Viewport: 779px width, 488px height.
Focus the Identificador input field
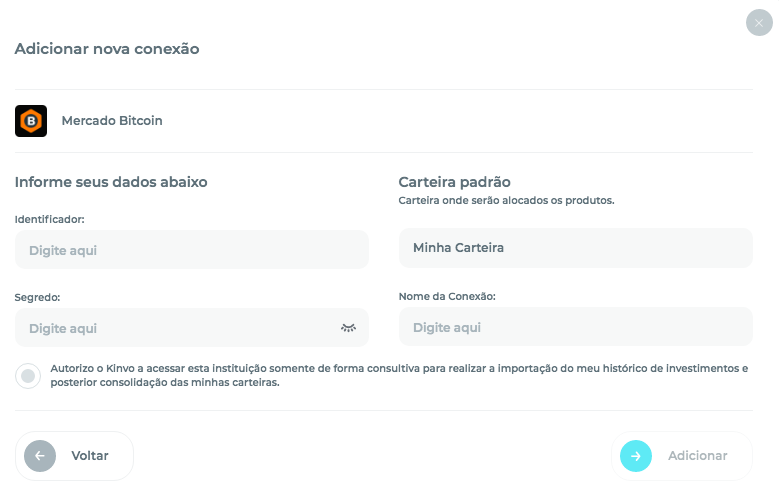click(x=192, y=249)
